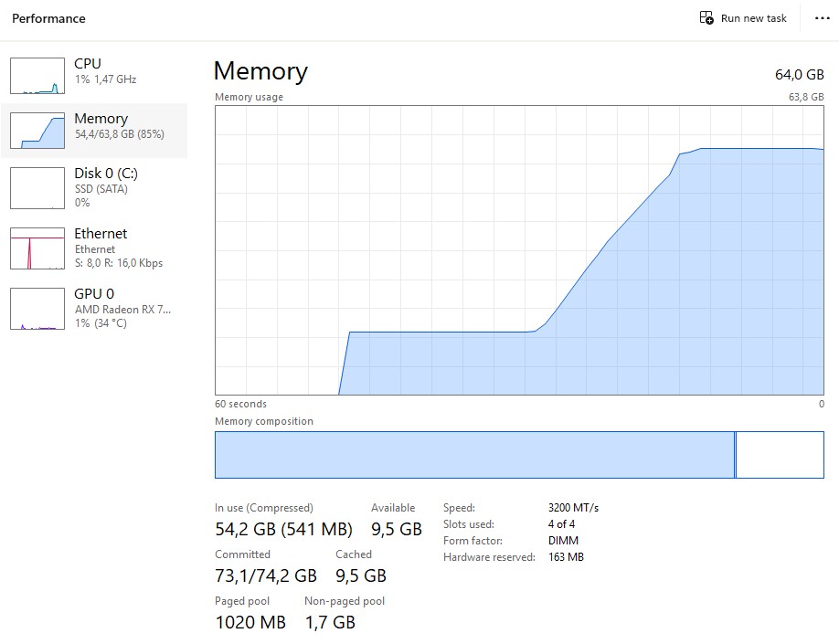839x644 pixels.
Task: Click the GPU 0 mini graph thumbnail
Action: click(37, 308)
